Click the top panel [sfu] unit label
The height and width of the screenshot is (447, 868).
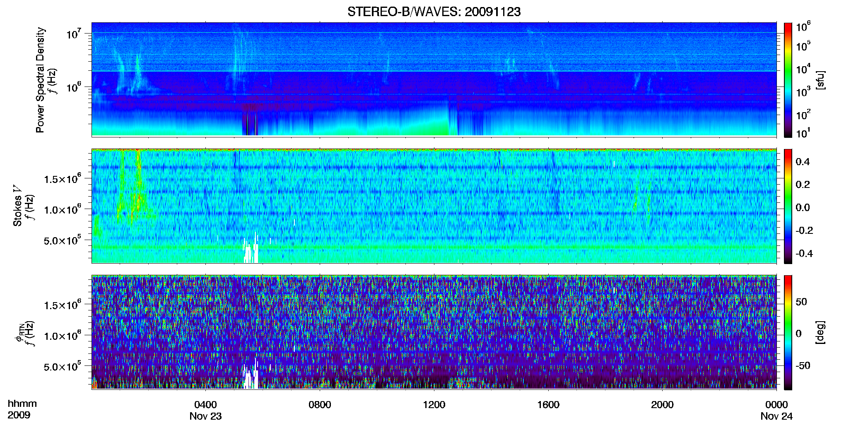[x=820, y=80]
